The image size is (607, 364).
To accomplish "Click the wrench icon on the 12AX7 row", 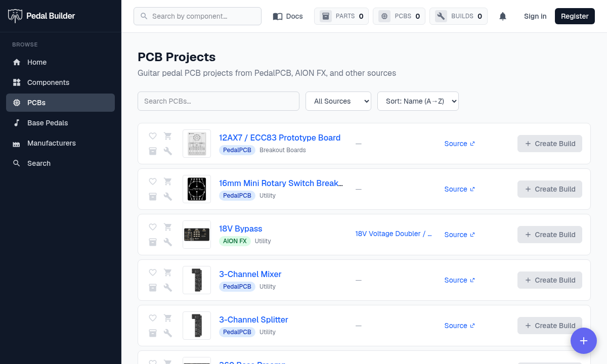I will (x=168, y=151).
